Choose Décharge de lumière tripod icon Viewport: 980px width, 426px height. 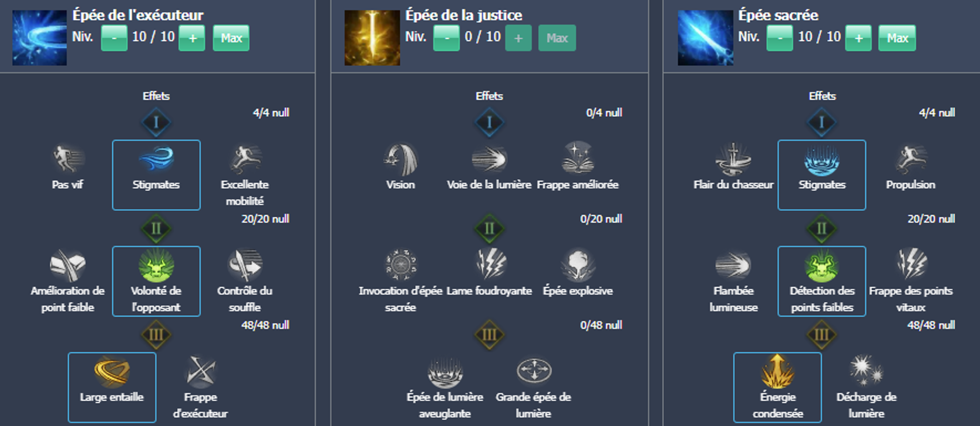866,371
